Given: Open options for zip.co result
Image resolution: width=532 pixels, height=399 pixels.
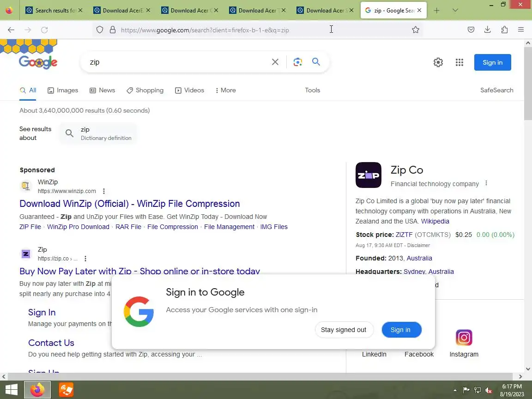Looking at the screenshot, I should (85, 259).
